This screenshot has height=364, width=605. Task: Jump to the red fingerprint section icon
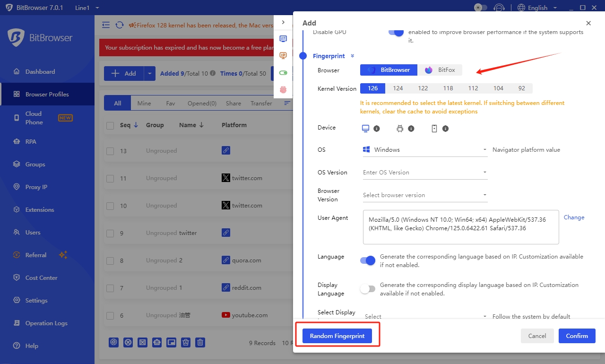pyautogui.click(x=283, y=89)
